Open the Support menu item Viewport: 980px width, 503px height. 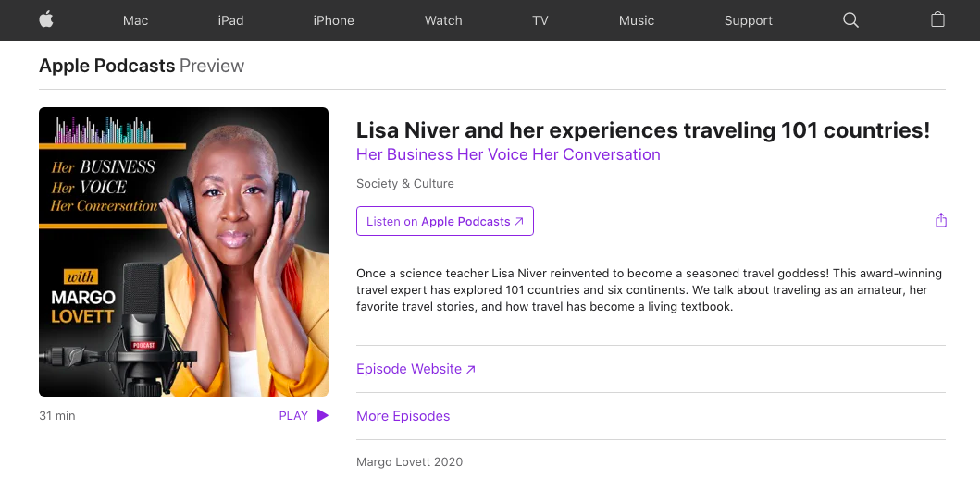tap(748, 20)
